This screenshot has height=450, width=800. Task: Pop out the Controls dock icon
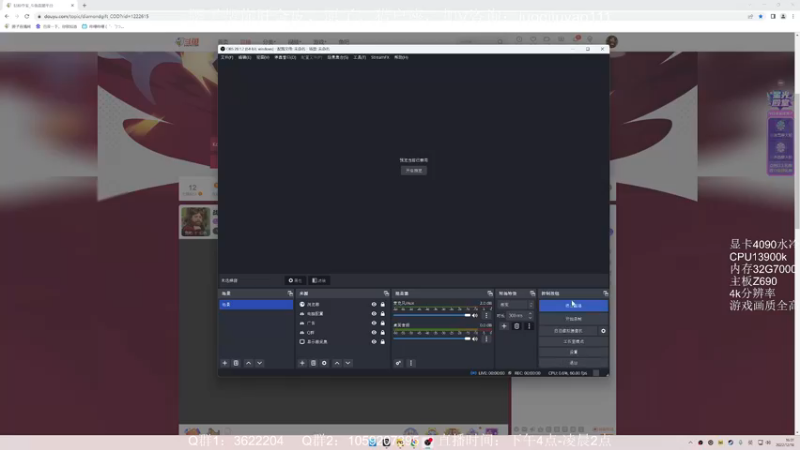(605, 293)
